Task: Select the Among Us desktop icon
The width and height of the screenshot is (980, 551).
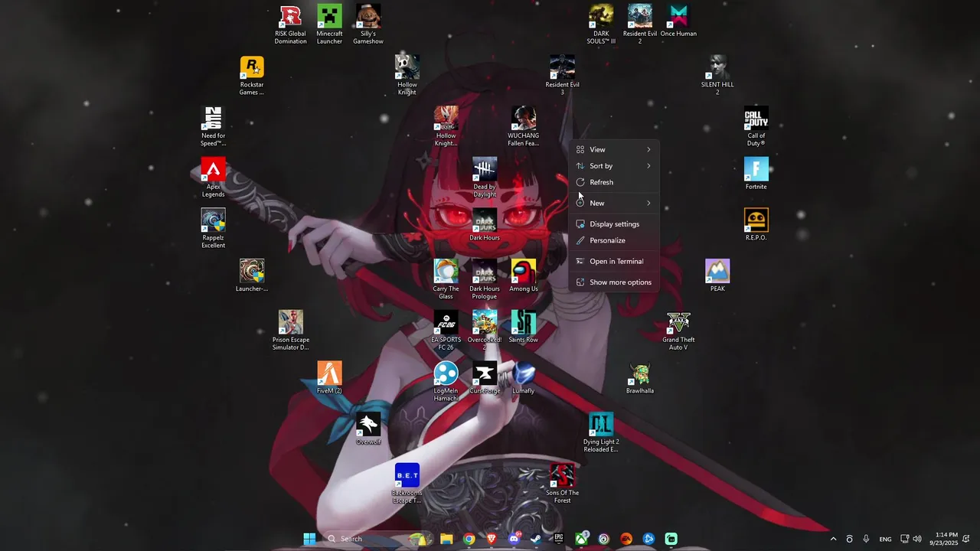Action: pos(524,275)
